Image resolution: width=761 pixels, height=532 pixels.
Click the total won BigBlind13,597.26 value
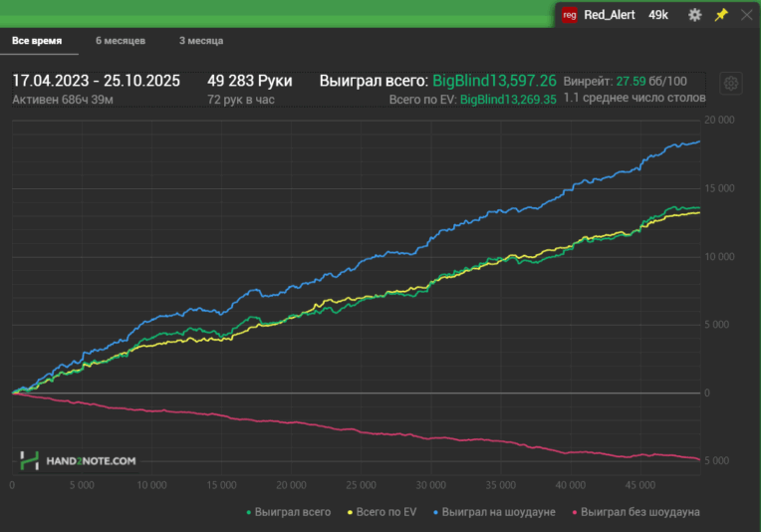pos(494,81)
